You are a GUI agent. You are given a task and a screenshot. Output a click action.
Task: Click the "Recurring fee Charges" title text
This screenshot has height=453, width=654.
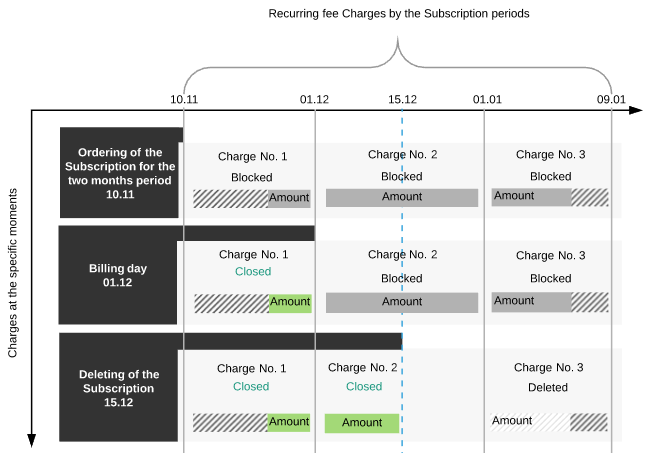(x=398, y=15)
